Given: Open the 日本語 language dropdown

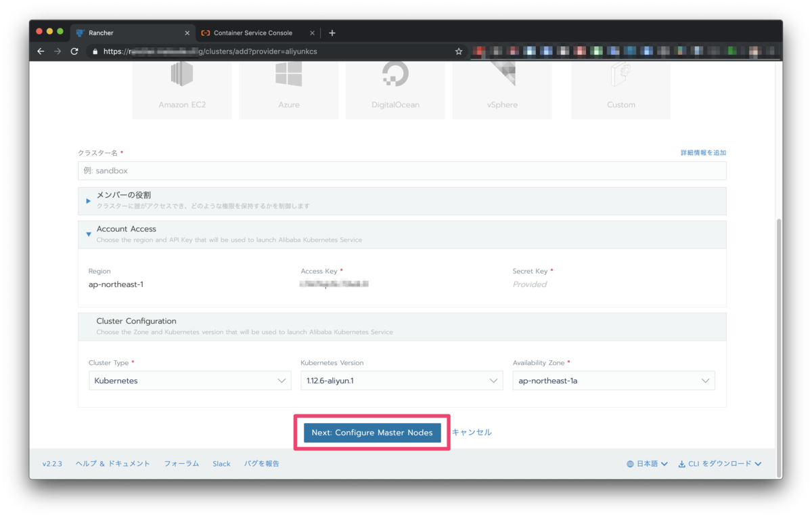Looking at the screenshot, I should (647, 464).
